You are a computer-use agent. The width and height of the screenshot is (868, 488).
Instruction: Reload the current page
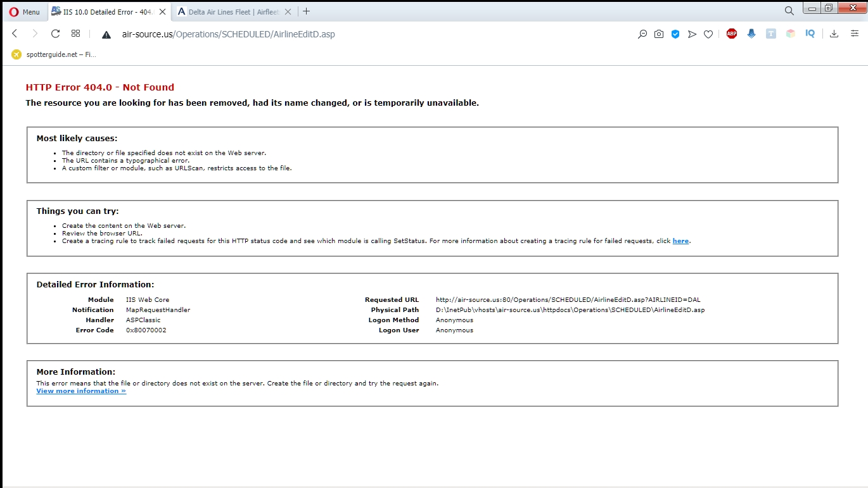point(55,34)
